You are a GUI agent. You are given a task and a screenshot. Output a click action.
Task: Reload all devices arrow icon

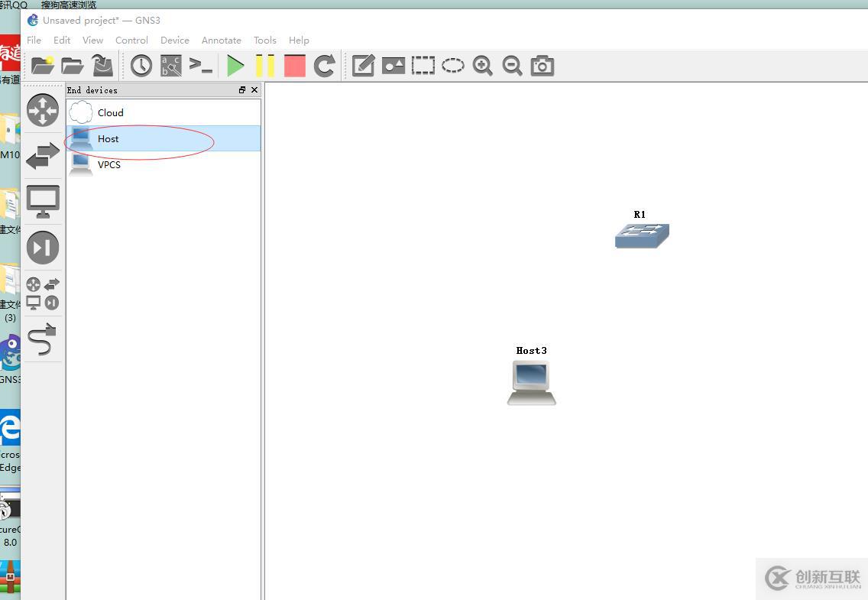click(x=325, y=65)
